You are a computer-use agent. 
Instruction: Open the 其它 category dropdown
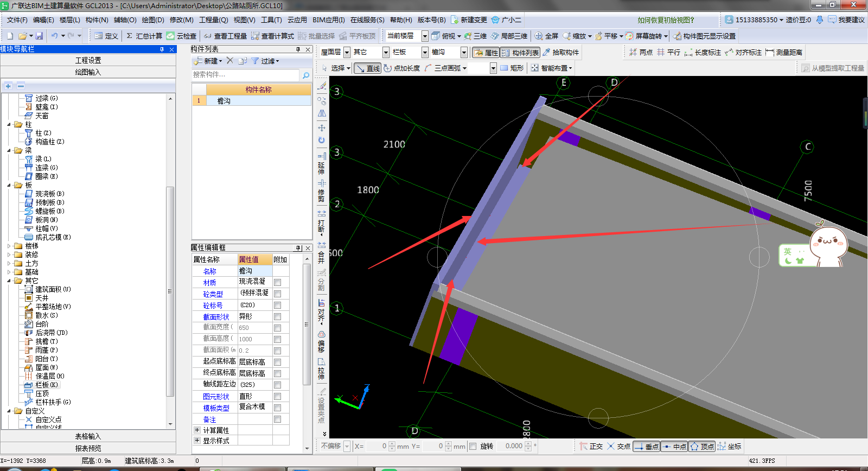click(386, 52)
